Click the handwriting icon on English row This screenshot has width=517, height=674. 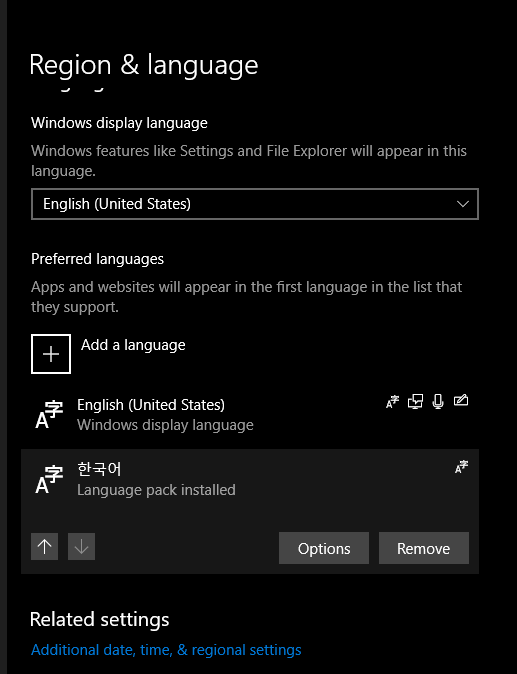[x=461, y=401]
